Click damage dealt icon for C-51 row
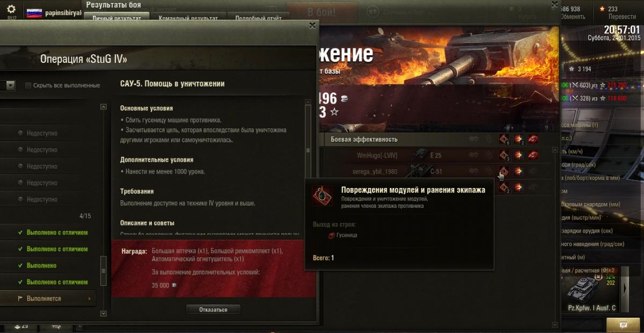Screen dimensions: 644x333 519,172
